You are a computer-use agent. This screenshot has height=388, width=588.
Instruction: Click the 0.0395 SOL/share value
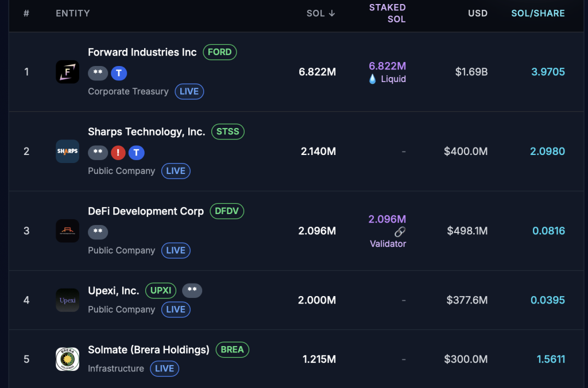pyautogui.click(x=547, y=300)
